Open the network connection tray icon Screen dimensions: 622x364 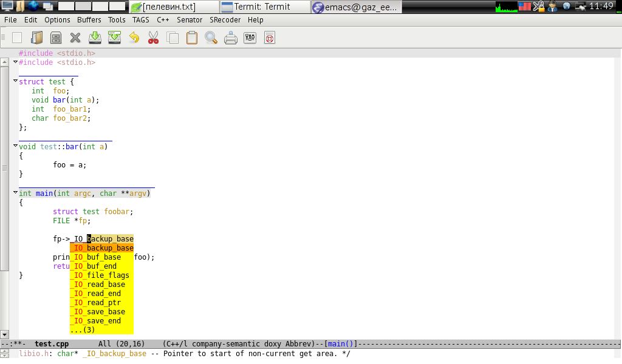(x=580, y=6)
